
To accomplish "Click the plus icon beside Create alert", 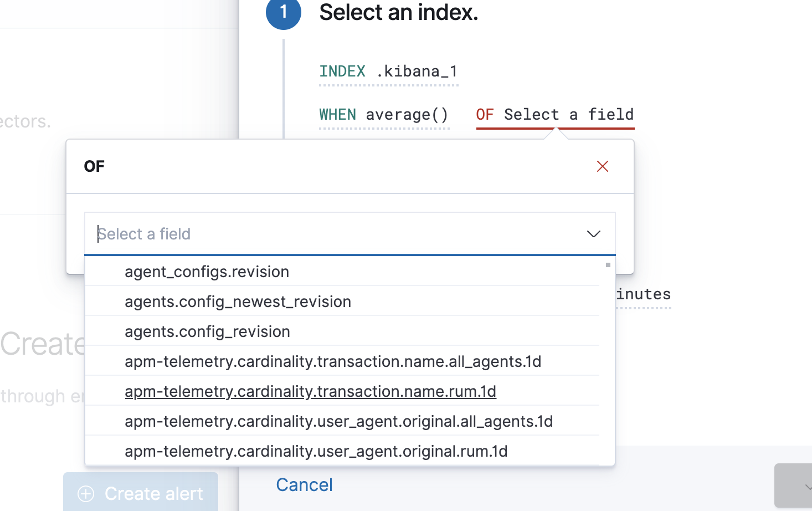I will (x=86, y=493).
